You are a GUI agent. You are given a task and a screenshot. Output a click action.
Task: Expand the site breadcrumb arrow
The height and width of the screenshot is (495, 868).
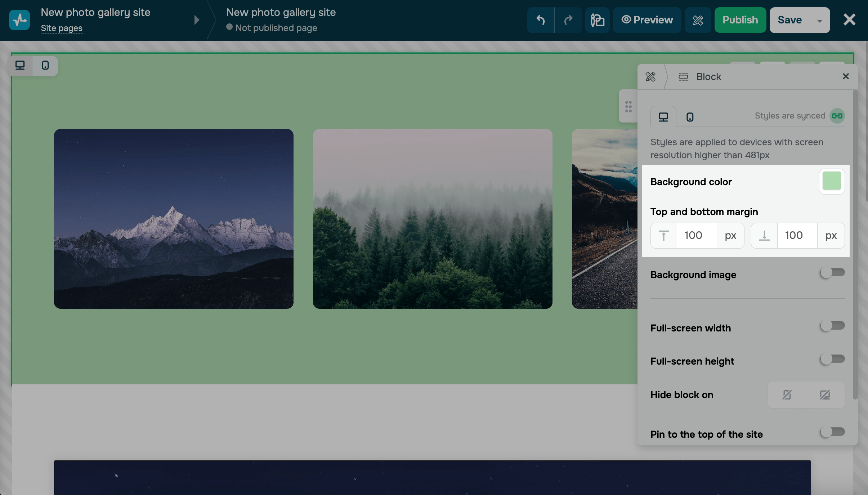(x=196, y=20)
